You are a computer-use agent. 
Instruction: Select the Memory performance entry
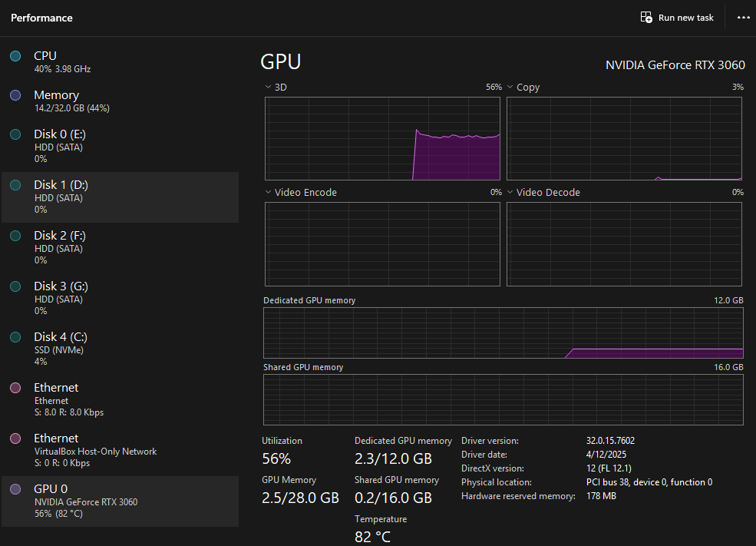[x=120, y=101]
